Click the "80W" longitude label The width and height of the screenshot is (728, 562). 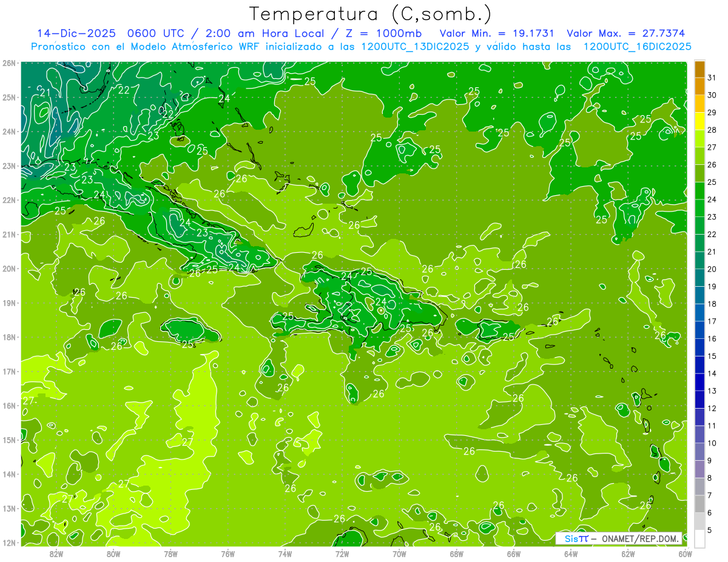(x=113, y=554)
